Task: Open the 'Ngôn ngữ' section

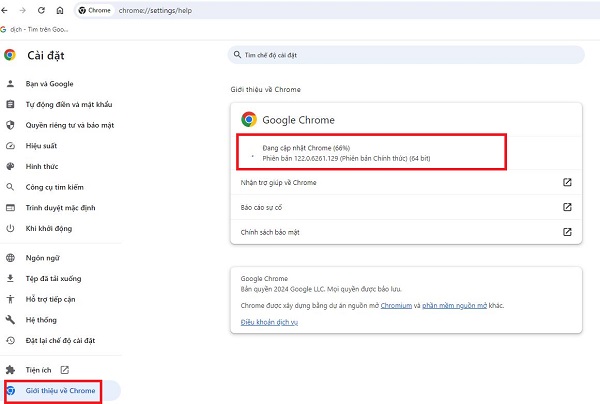Action: pos(42,258)
